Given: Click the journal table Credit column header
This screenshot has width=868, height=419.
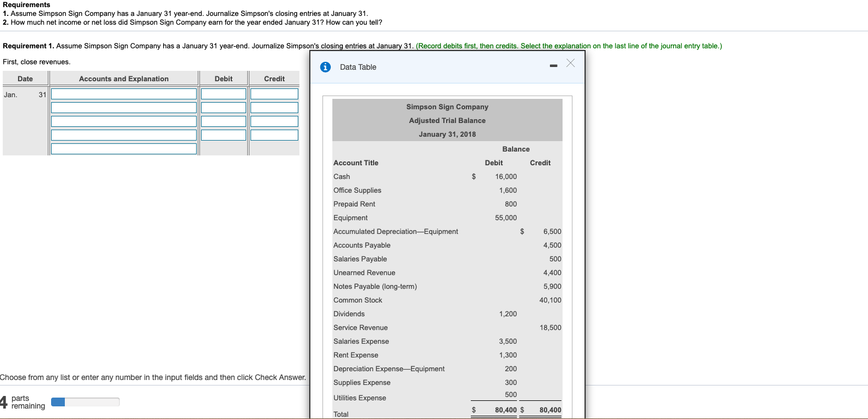Looking at the screenshot, I should [274, 79].
